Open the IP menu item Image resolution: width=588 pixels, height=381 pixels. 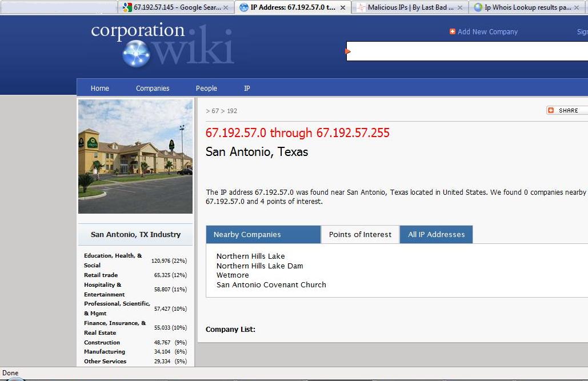pos(247,88)
